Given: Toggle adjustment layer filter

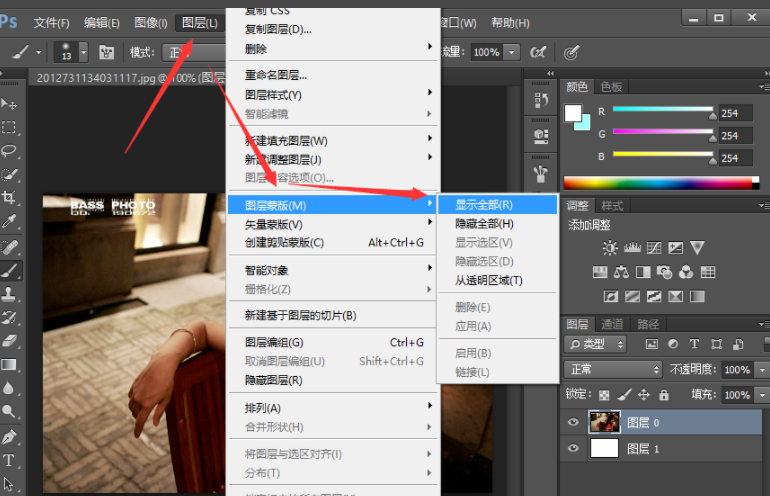Looking at the screenshot, I should [673, 344].
